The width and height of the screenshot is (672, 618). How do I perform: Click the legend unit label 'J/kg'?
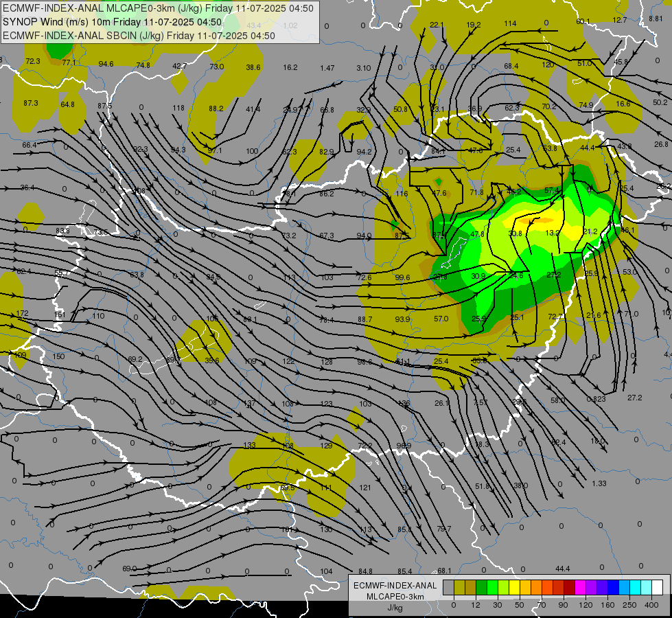click(x=395, y=608)
